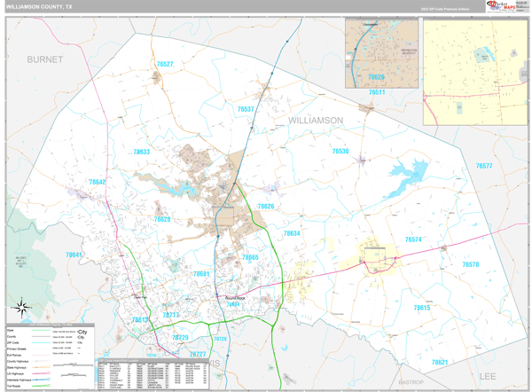The width and height of the screenshot is (532, 392).
Task: Click the Toll Roads legend line
Action: pos(41,386)
